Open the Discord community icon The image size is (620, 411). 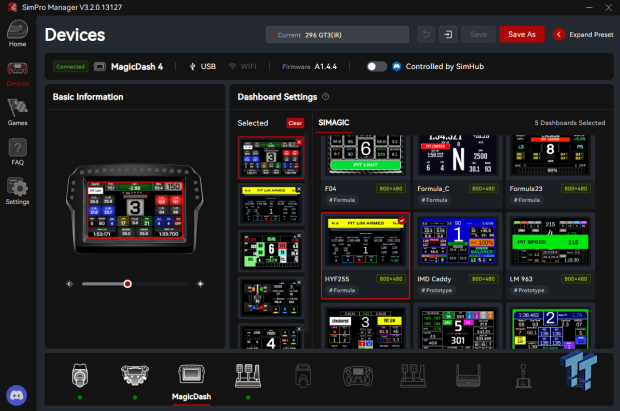[x=17, y=395]
